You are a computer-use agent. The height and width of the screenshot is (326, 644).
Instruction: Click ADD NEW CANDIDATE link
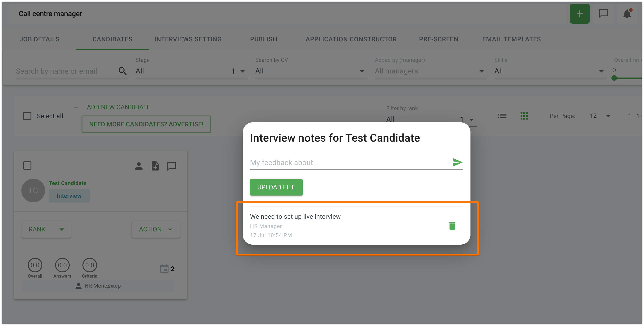point(118,107)
